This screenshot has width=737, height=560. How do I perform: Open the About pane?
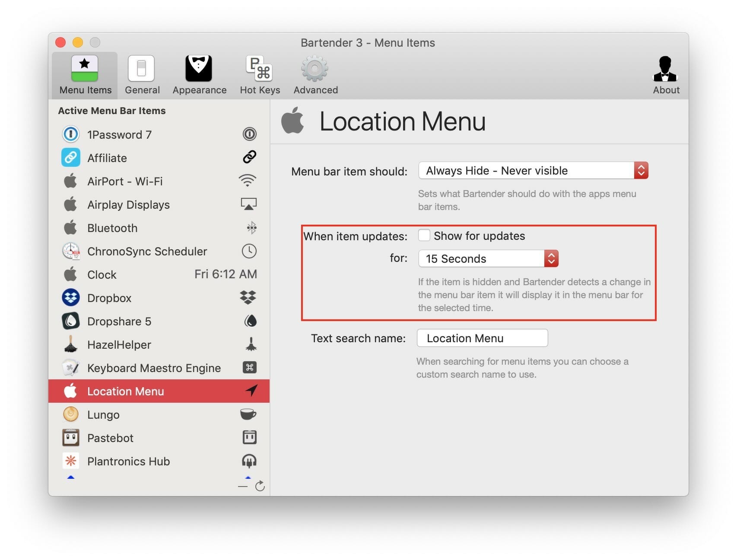pyautogui.click(x=666, y=75)
